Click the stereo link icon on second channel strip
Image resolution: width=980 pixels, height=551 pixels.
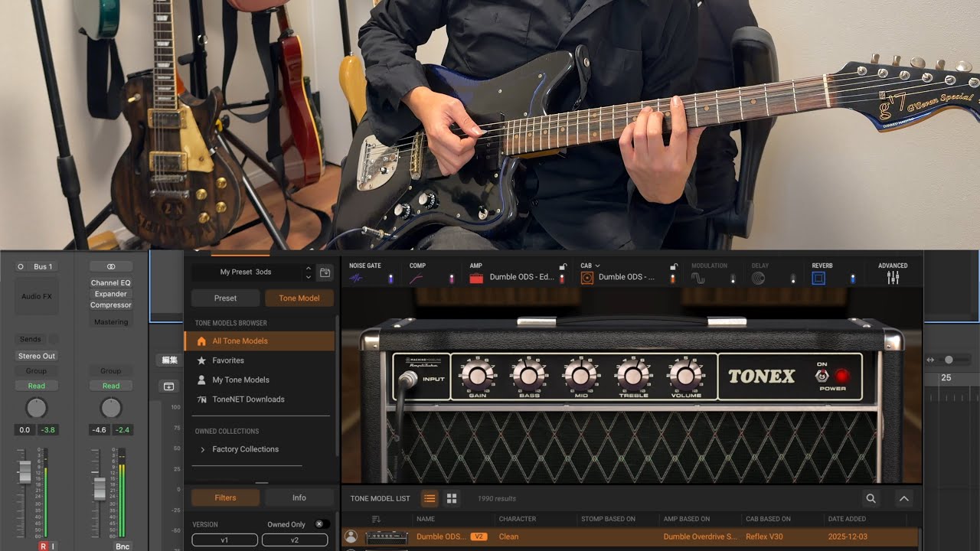point(111,266)
